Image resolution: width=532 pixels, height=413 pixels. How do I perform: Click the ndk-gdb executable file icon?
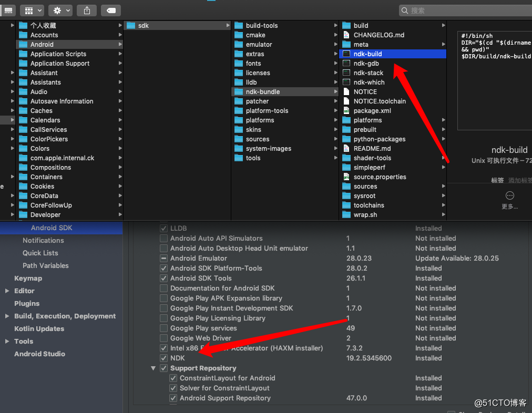[x=346, y=63]
